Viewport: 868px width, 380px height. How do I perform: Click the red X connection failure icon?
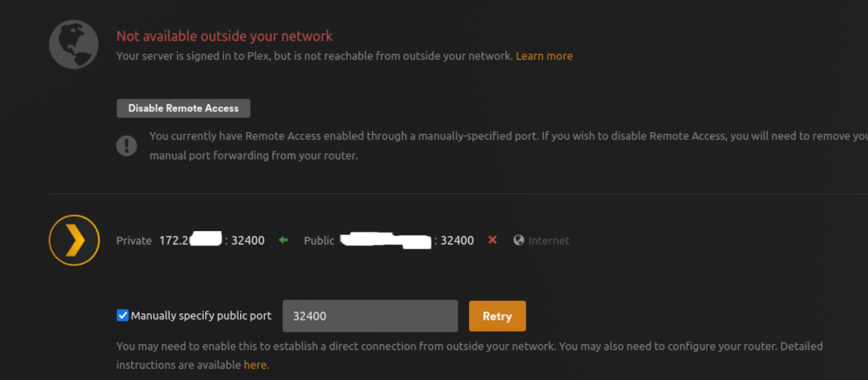point(492,240)
